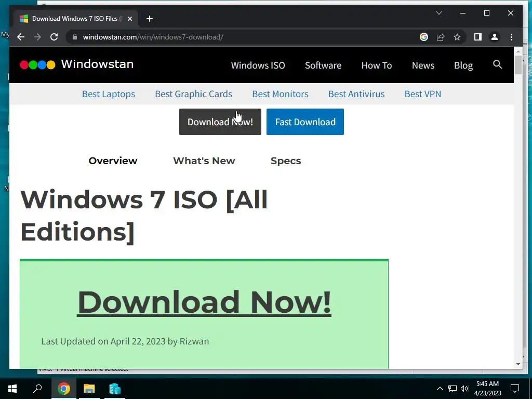Open File Explorer from taskbar
This screenshot has height=399, width=532.
coord(89,389)
